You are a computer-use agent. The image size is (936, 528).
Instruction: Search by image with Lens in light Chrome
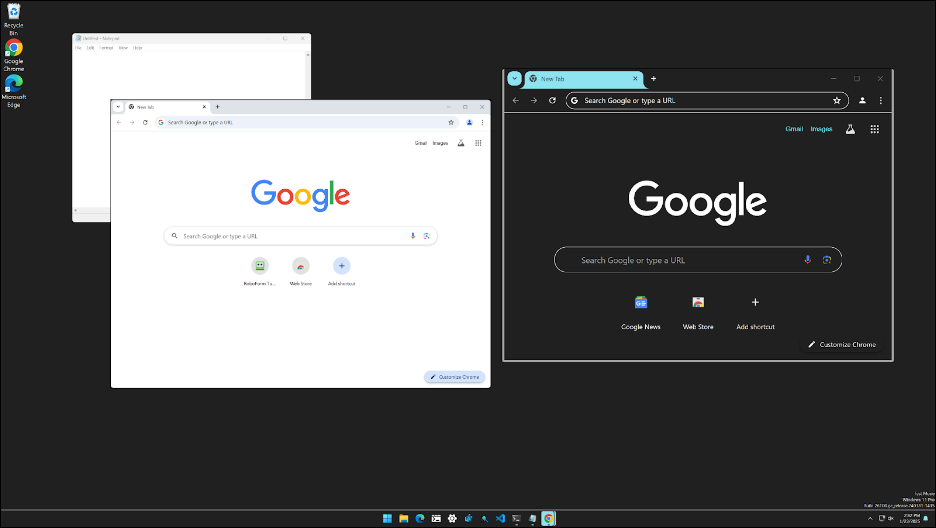426,236
